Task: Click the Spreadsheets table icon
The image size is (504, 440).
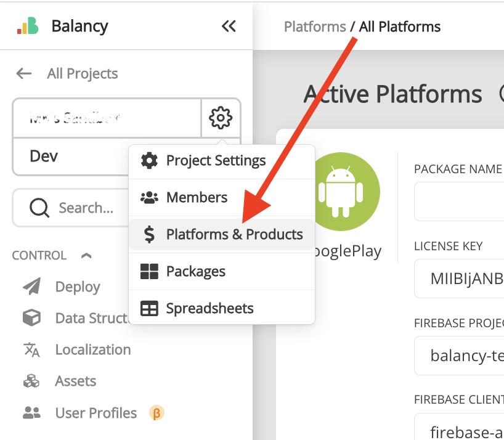Action: [149, 308]
